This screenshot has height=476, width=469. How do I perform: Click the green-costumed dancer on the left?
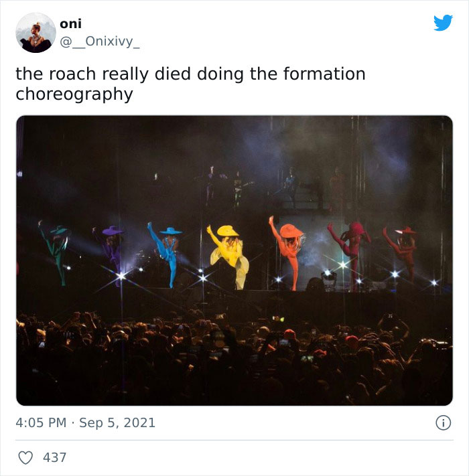[58, 251]
